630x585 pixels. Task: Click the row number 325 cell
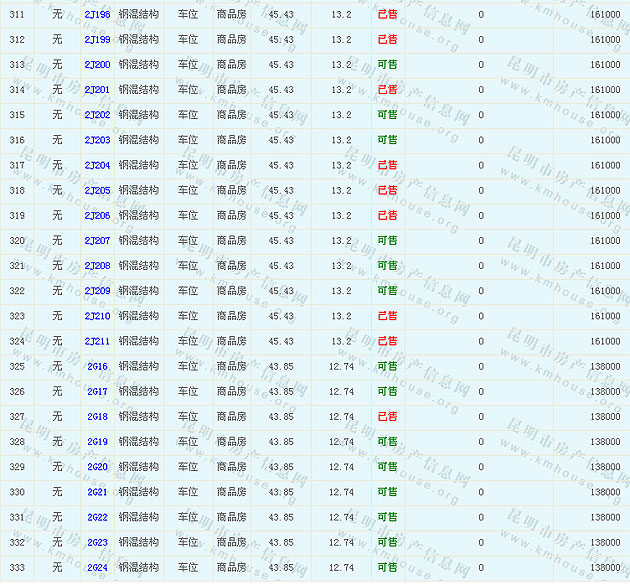pyautogui.click(x=17, y=366)
